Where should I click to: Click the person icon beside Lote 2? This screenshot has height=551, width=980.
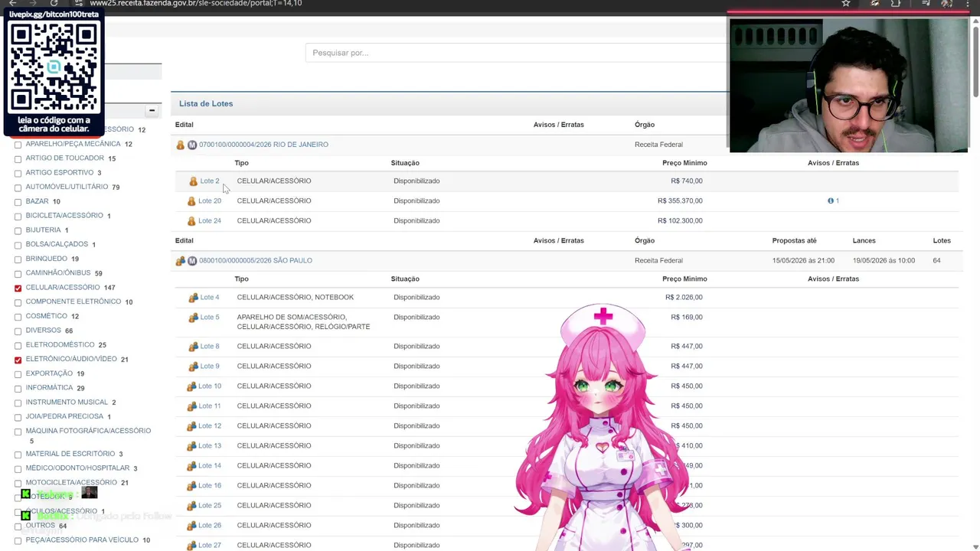click(x=193, y=181)
